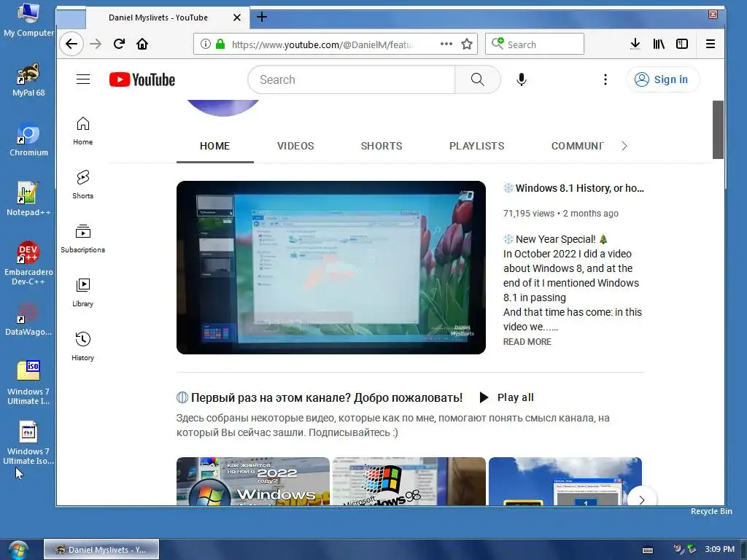The image size is (747, 560).
Task: Close the Daniel Myslivets YouTube tab
Action: click(x=237, y=17)
